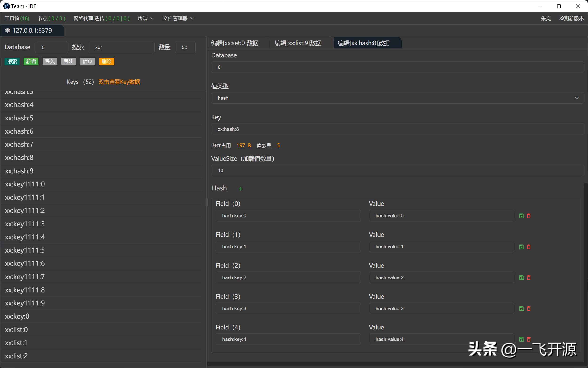Switch to 编辑[xx:set:0]数据 tab

[x=235, y=43]
